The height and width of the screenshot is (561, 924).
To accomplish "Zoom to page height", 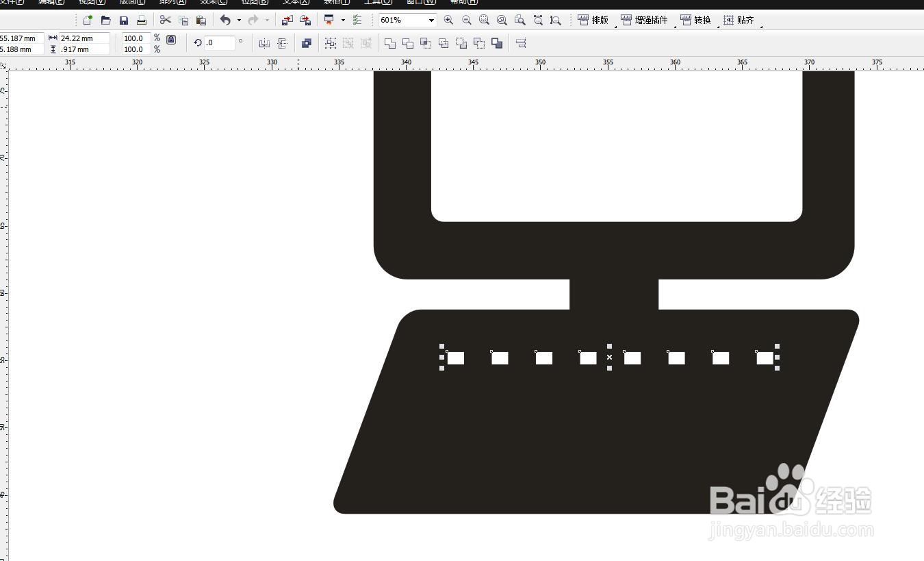I will coord(556,21).
